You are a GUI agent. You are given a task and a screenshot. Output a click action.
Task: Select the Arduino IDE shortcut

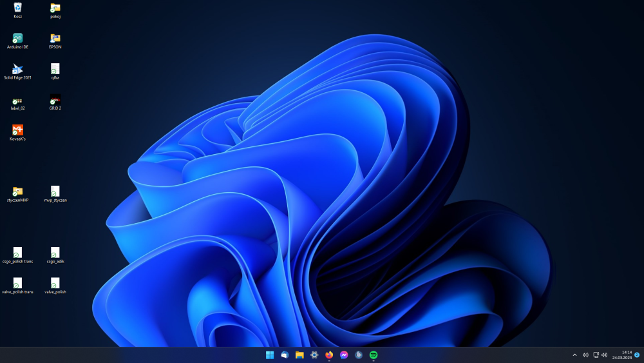coord(17,41)
